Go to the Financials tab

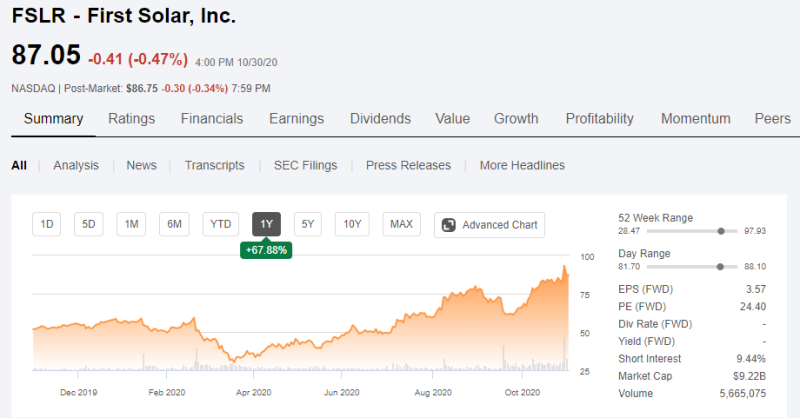click(x=212, y=119)
